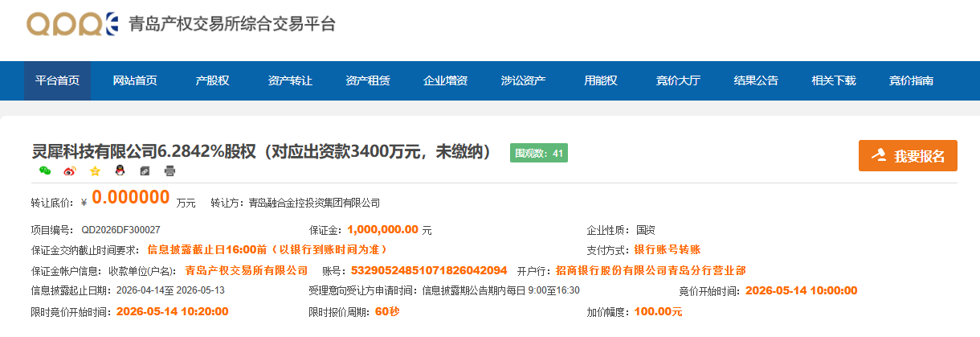
Task: Click the 60秒 bid cycle value
Action: click(387, 311)
